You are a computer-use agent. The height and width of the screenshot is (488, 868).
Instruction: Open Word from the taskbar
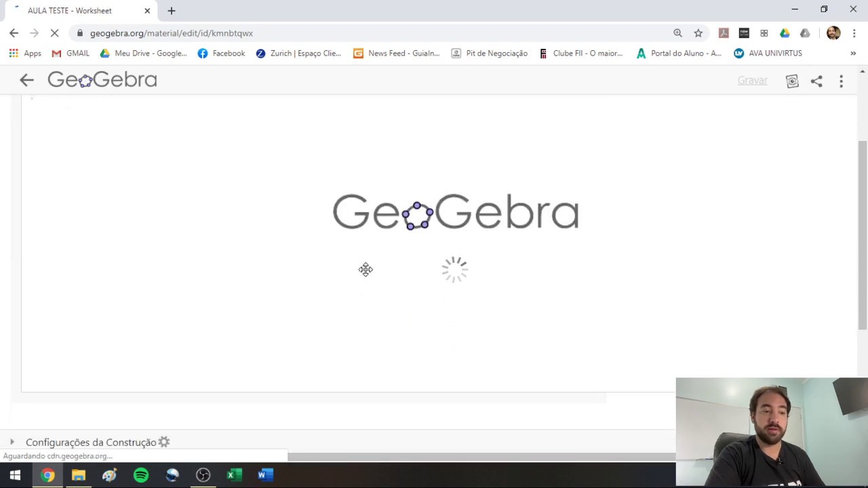[265, 475]
